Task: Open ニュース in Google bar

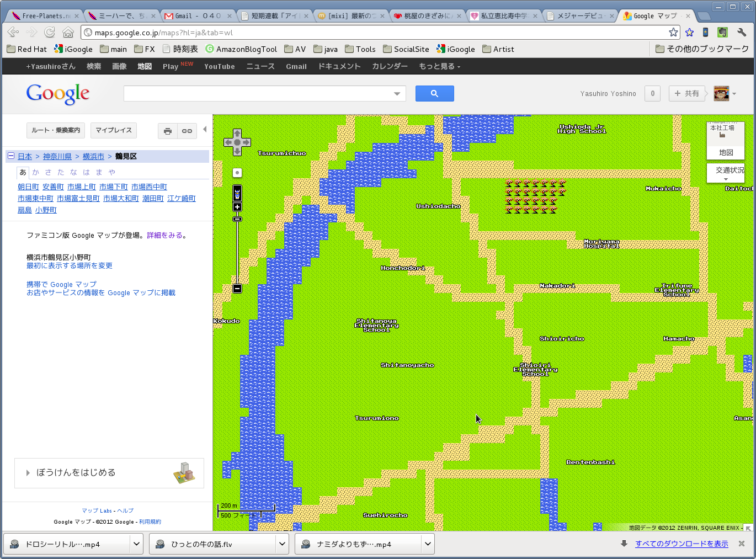Action: click(260, 66)
